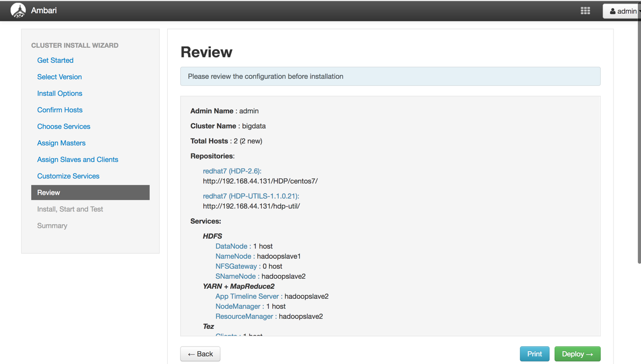Select the highlighted Review step
Image resolution: width=641 pixels, height=364 pixels.
tap(90, 193)
